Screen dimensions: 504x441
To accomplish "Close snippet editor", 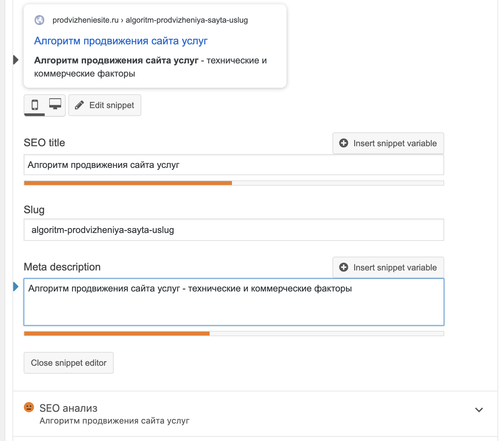I will coord(69,363).
